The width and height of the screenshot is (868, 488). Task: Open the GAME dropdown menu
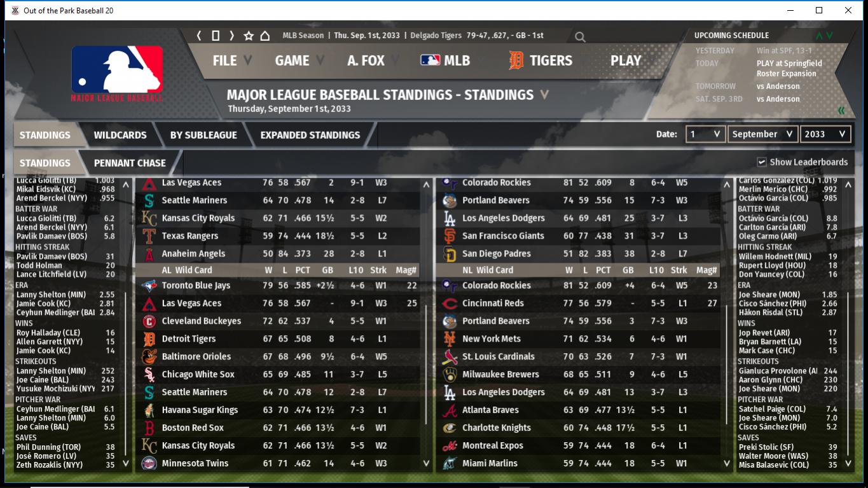pos(300,60)
